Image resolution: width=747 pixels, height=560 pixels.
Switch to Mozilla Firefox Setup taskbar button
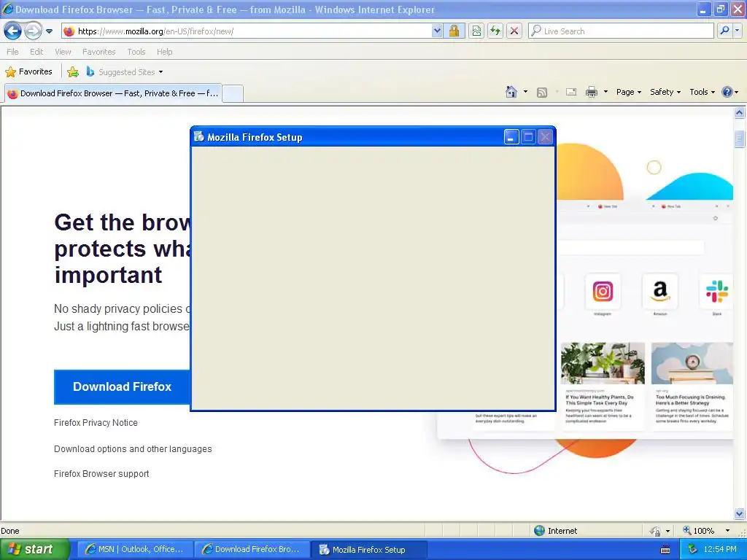click(369, 549)
